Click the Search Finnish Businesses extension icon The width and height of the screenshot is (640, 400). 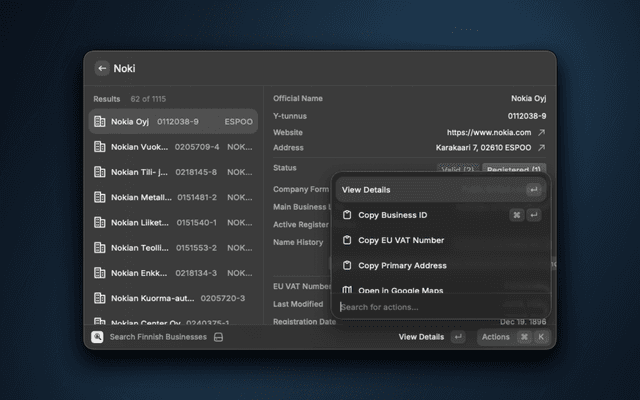(97, 337)
